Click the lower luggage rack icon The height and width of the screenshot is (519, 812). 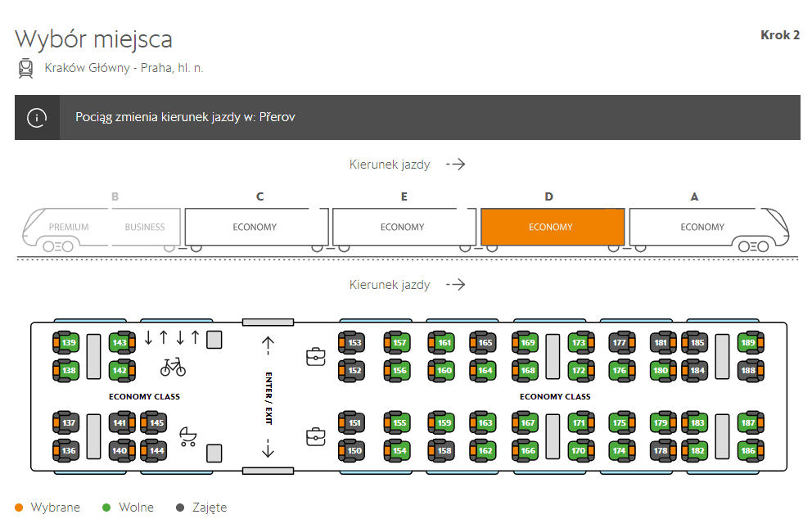316,436
